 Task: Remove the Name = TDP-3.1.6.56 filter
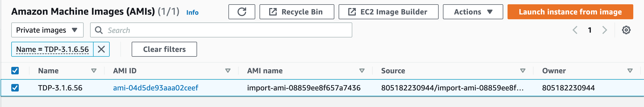point(101,49)
